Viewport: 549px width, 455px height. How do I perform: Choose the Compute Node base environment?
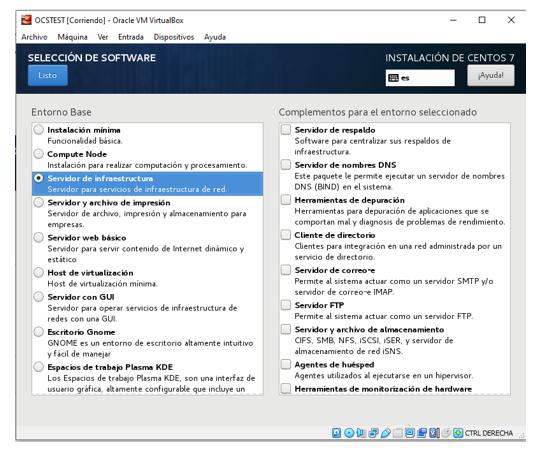point(39,154)
